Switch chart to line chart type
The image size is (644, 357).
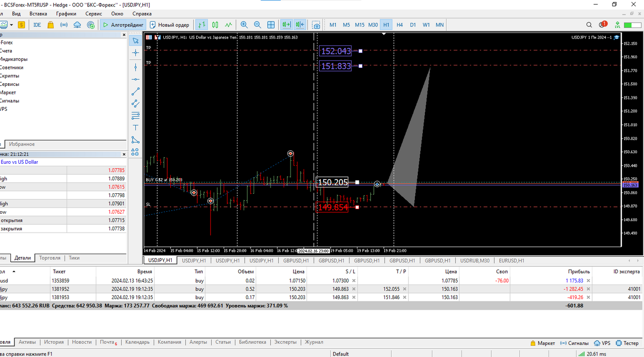coord(229,24)
